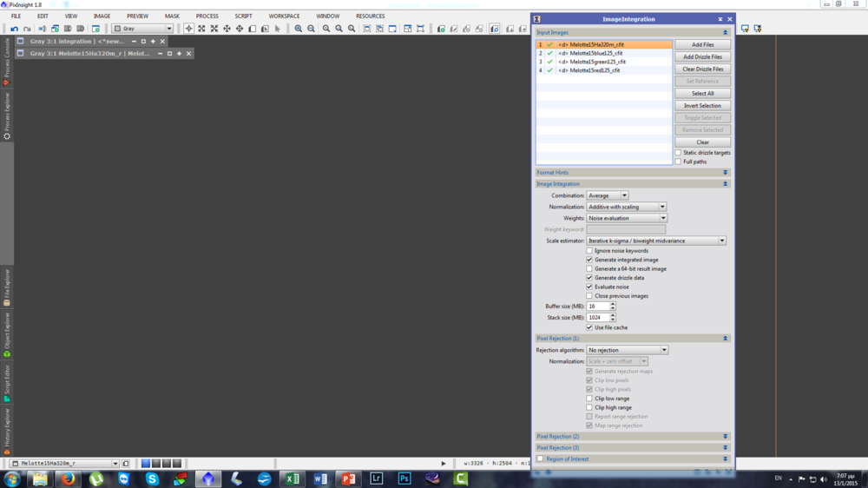This screenshot has width=868, height=488.
Task: Click the Undo arrow in the toolbar
Action: [x=15, y=29]
